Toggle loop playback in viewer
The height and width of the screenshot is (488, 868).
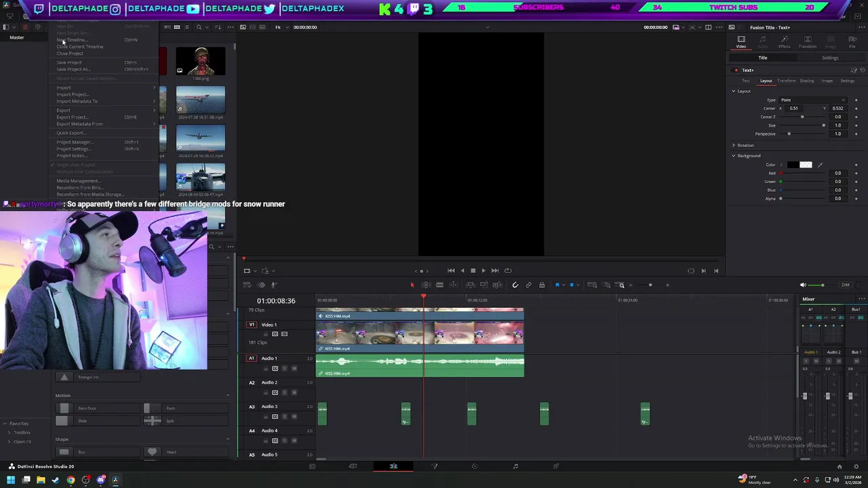[x=508, y=270]
